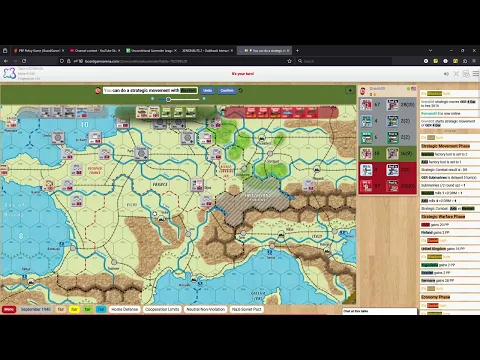Click the Confirm button
The height and width of the screenshot is (360, 480).
pyautogui.click(x=227, y=90)
